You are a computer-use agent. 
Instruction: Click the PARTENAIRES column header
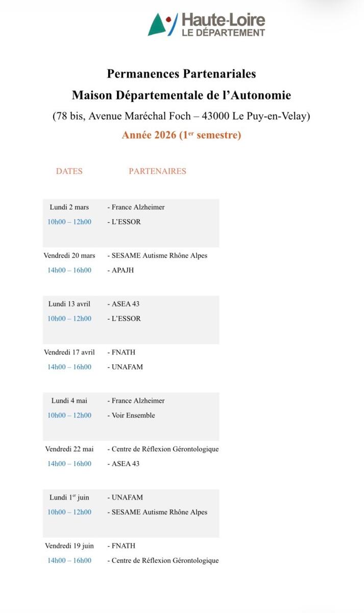157,171
